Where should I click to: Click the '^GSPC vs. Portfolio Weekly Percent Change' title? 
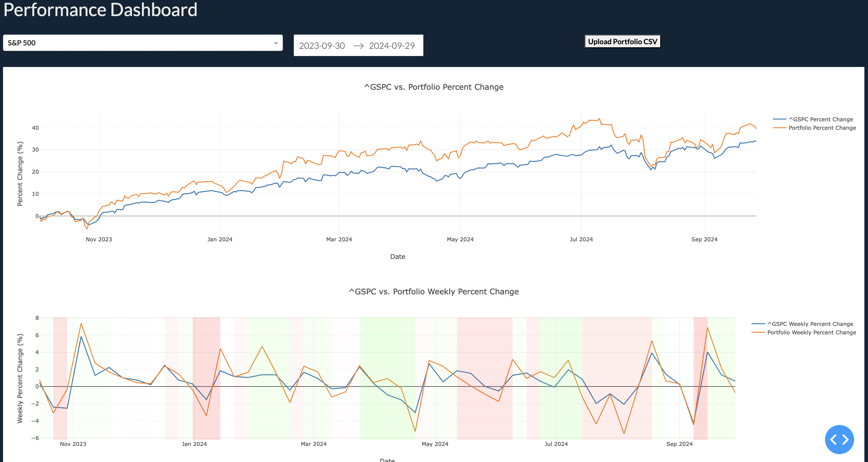point(434,292)
